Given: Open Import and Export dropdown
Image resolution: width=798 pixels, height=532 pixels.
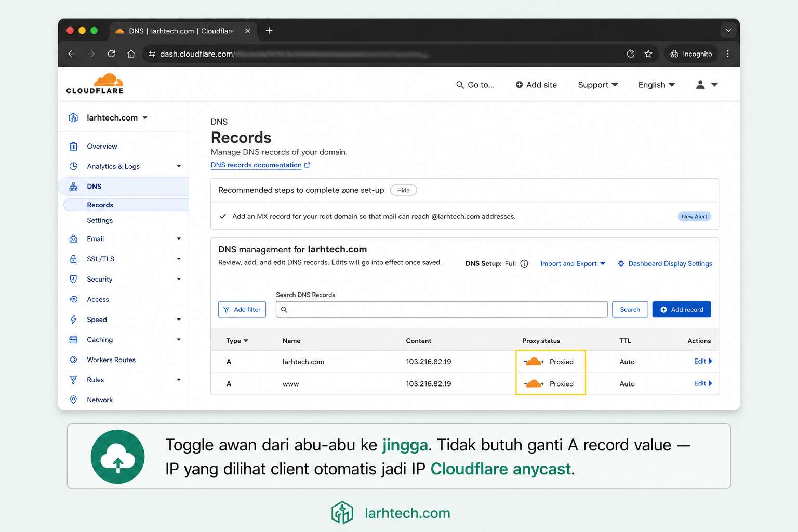Looking at the screenshot, I should [573, 264].
